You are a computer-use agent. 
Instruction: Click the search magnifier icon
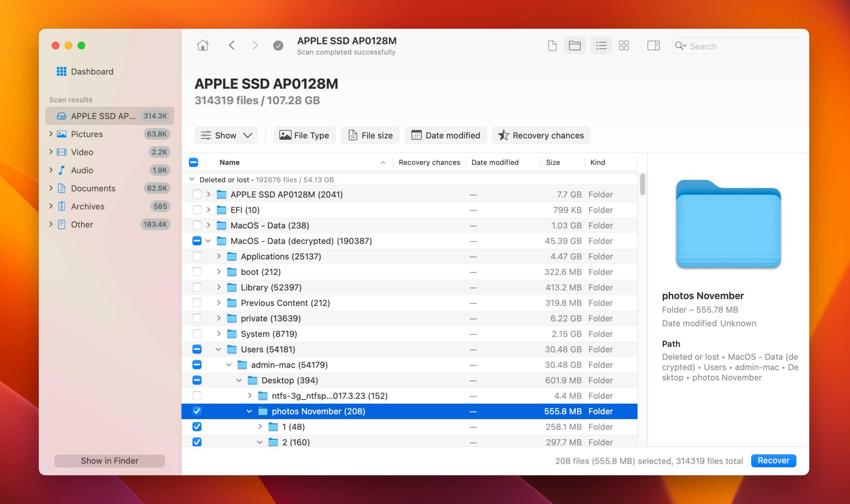point(680,46)
